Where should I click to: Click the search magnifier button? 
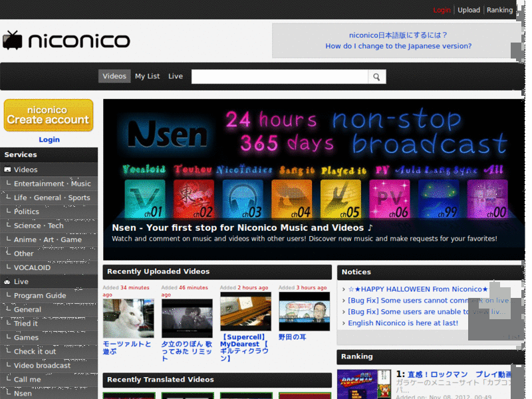[376, 77]
